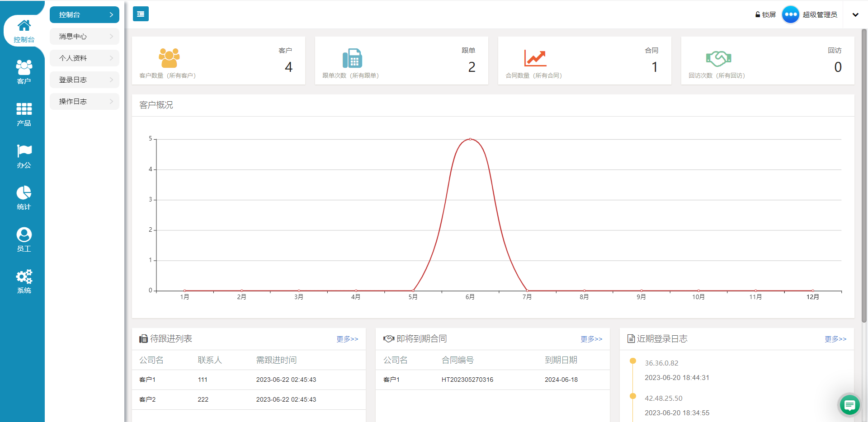
Task: Click 客户1 row in 待跟进列表
Action: point(249,380)
